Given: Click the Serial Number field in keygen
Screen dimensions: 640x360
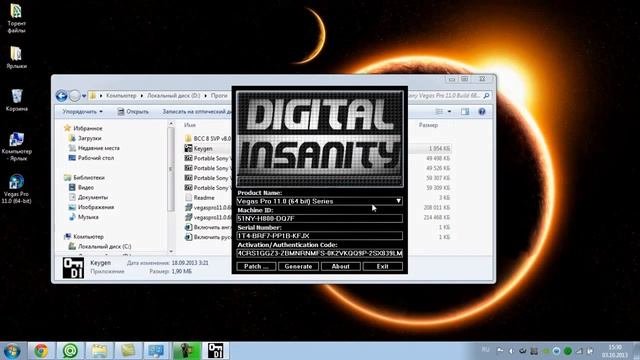Looking at the screenshot, I should [x=320, y=236].
